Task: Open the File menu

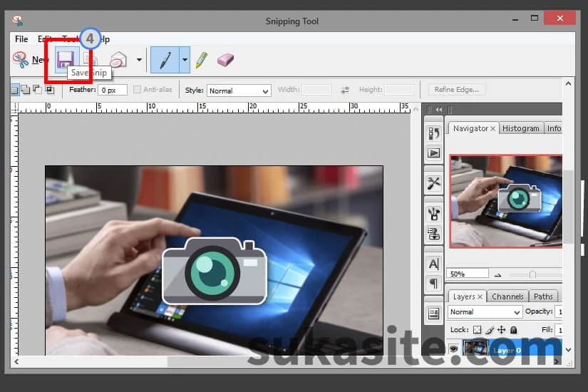Action: pos(21,39)
